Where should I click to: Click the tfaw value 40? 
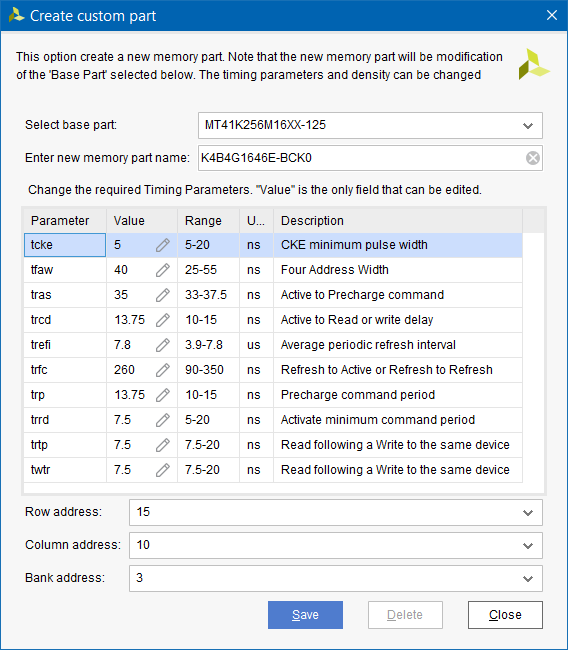click(x=121, y=270)
